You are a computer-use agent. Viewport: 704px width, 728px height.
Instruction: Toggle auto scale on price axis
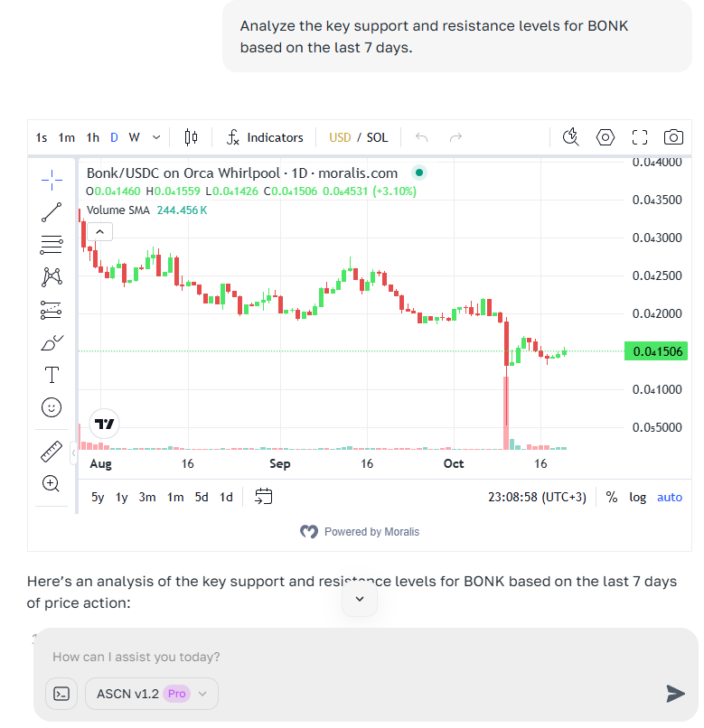pyautogui.click(x=670, y=497)
